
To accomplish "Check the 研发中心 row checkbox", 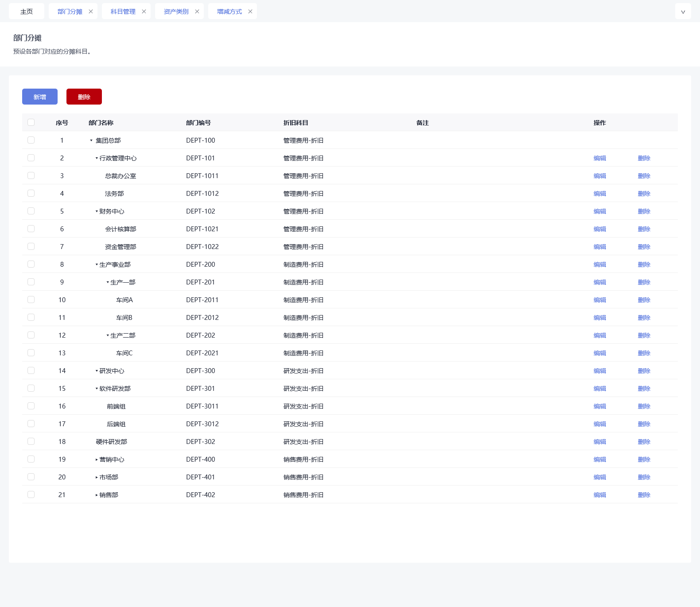I will tap(31, 370).
